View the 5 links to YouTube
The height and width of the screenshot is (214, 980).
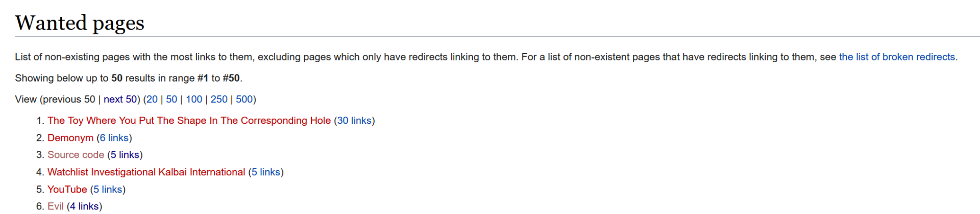(x=108, y=190)
